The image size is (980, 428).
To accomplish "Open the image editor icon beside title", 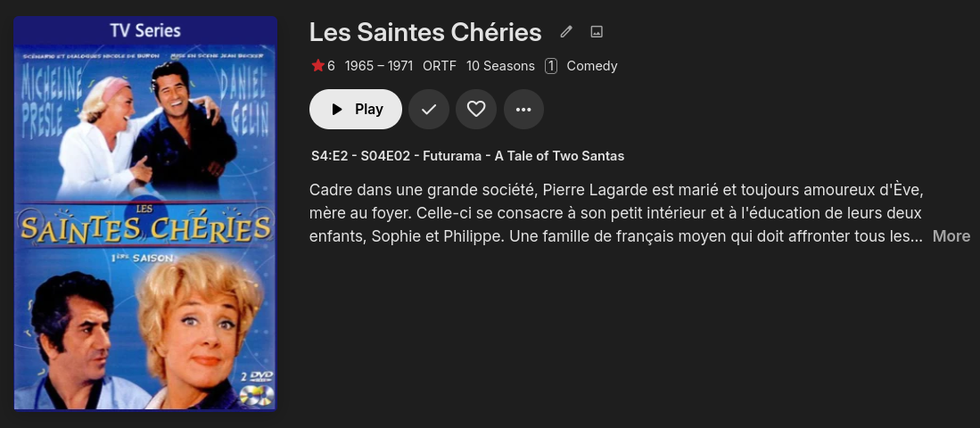I will tap(597, 32).
